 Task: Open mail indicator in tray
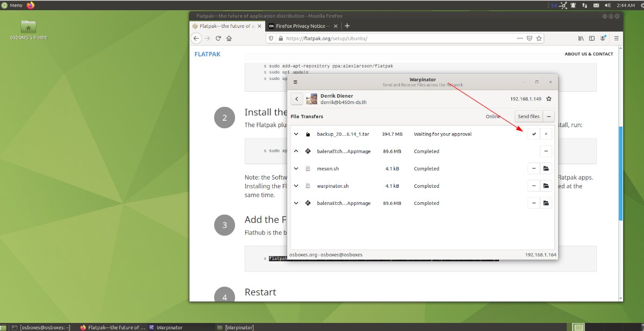coord(596,5)
